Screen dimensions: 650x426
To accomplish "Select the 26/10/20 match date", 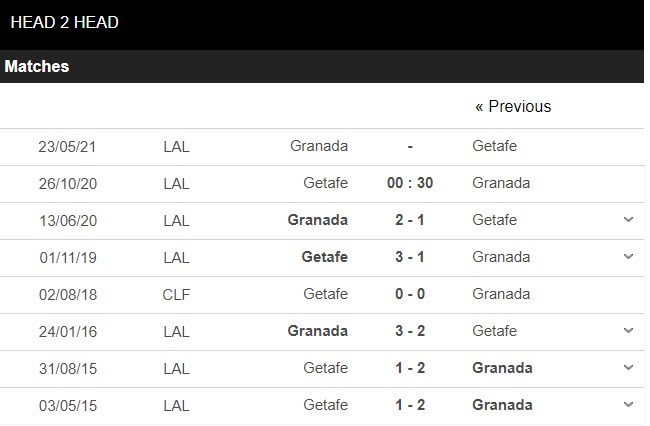I will pyautogui.click(x=68, y=184).
